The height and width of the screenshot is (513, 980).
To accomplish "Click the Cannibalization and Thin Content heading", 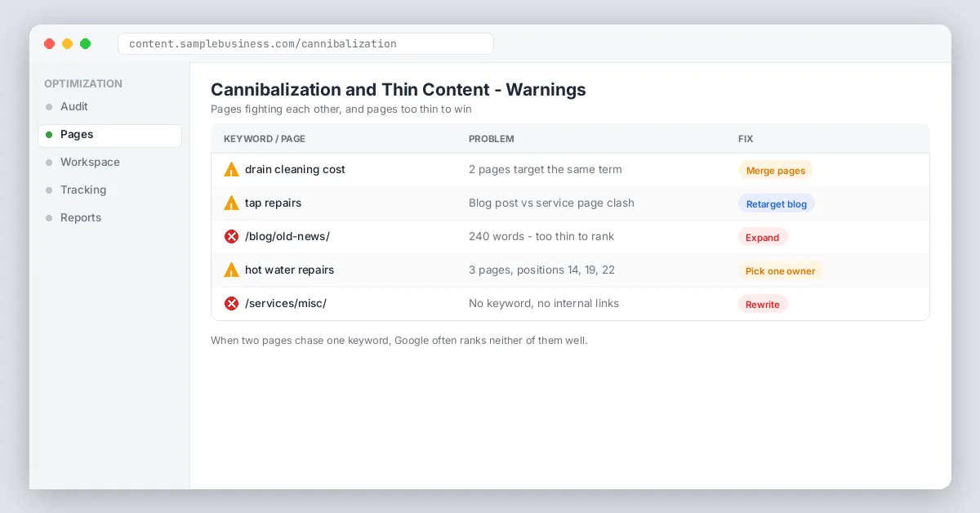I will 399,90.
